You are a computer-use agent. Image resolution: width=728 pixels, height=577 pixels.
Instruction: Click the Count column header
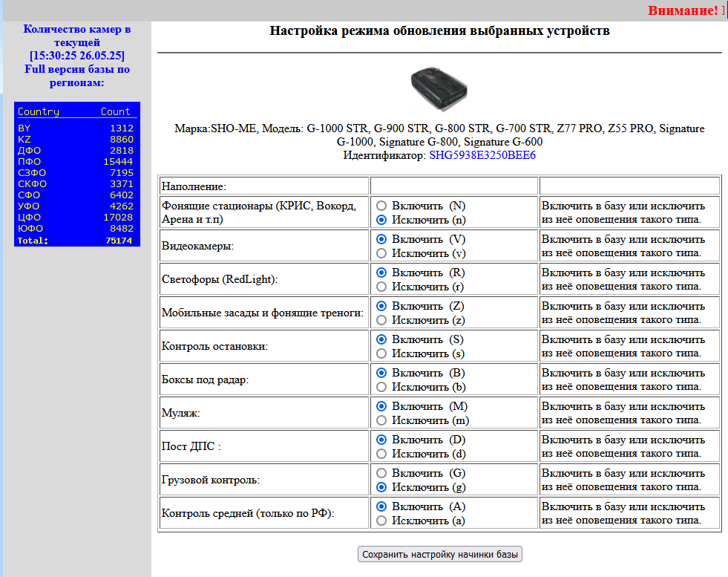(x=116, y=111)
